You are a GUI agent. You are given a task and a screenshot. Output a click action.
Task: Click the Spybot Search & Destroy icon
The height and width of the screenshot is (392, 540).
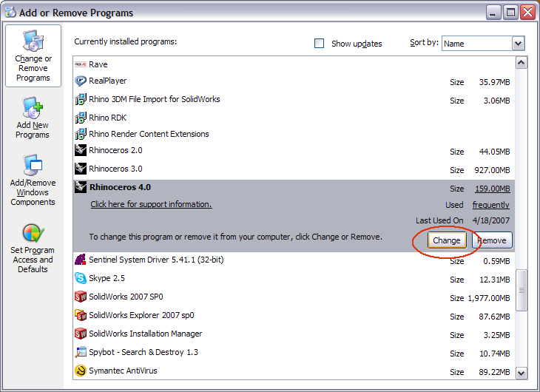80,352
